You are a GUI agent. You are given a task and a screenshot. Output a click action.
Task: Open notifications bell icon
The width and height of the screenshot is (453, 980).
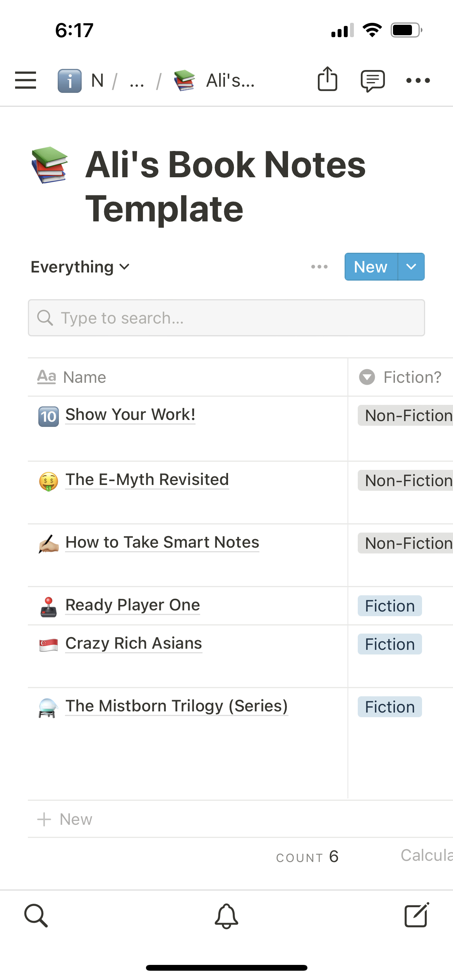point(226,916)
